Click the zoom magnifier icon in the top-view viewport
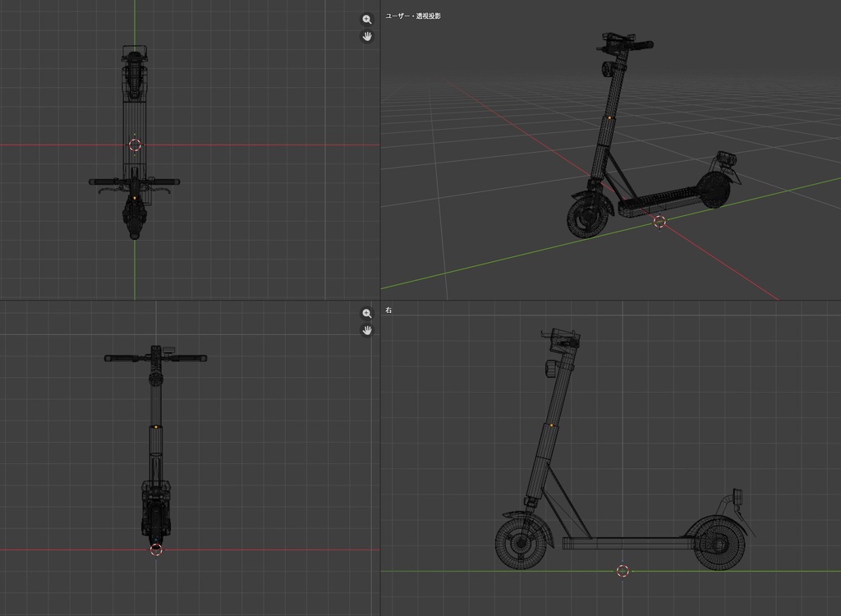841x616 pixels. tap(367, 20)
